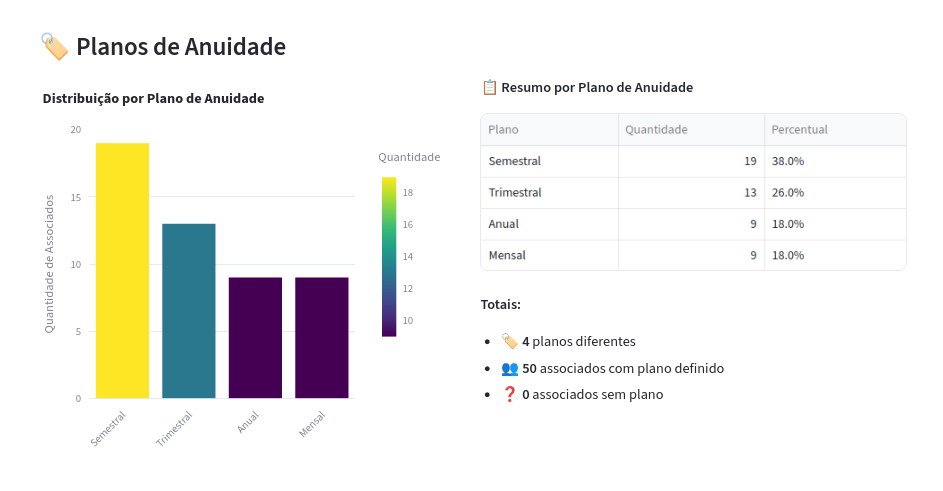
Task: Click the red question mark icon
Action: pos(509,394)
